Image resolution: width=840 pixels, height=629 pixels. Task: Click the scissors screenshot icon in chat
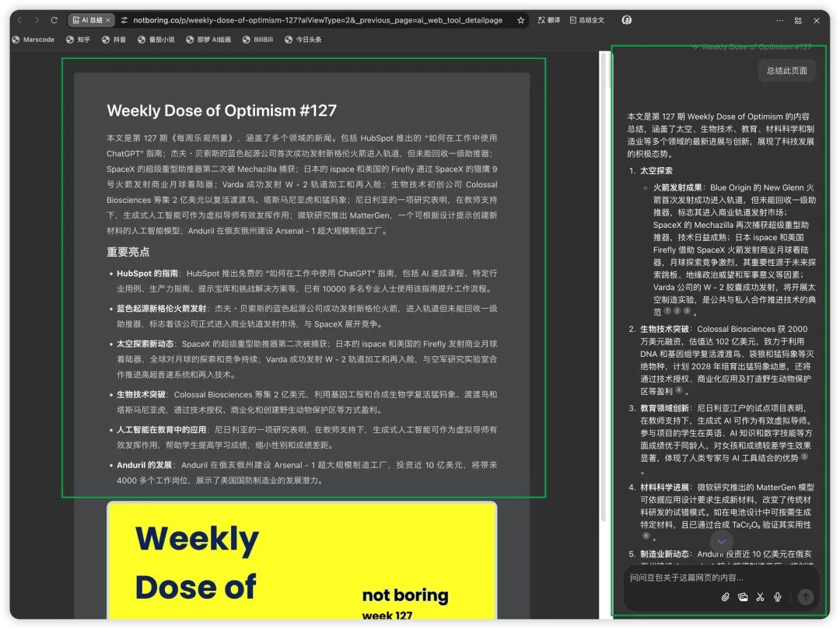(x=760, y=597)
